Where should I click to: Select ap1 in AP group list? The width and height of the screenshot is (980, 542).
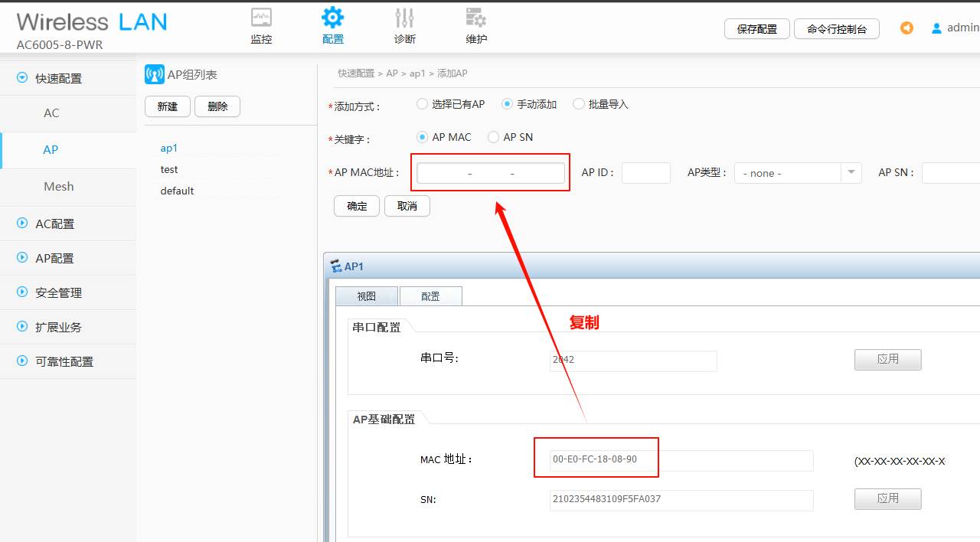(169, 148)
